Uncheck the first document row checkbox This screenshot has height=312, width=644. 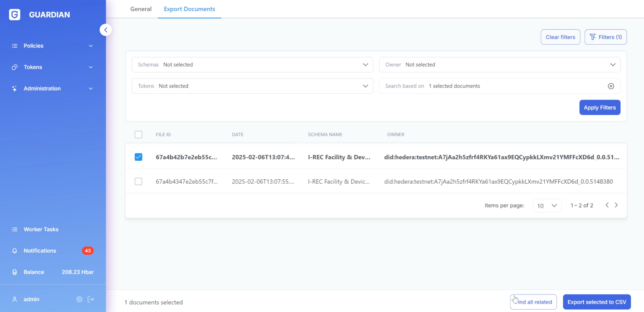(138, 157)
